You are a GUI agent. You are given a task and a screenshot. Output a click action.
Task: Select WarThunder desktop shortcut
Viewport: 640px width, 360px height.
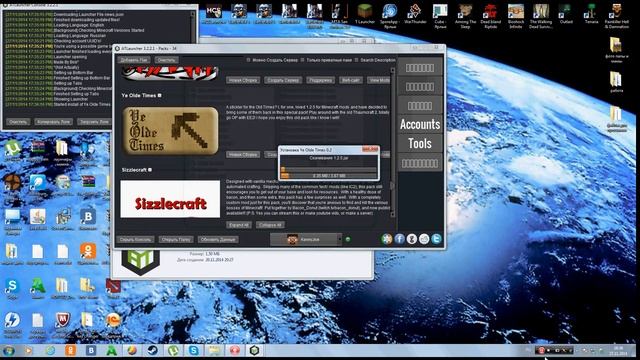415,14
